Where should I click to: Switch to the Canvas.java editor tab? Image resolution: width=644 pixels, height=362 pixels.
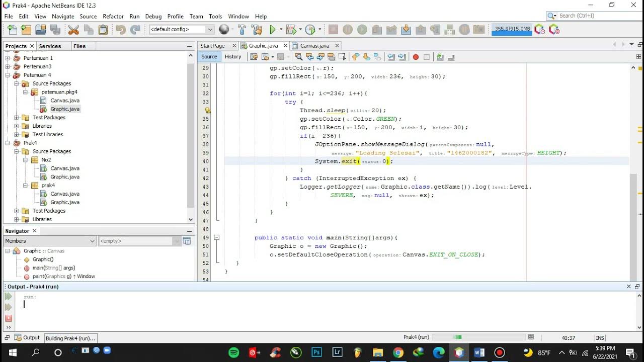[x=315, y=46]
